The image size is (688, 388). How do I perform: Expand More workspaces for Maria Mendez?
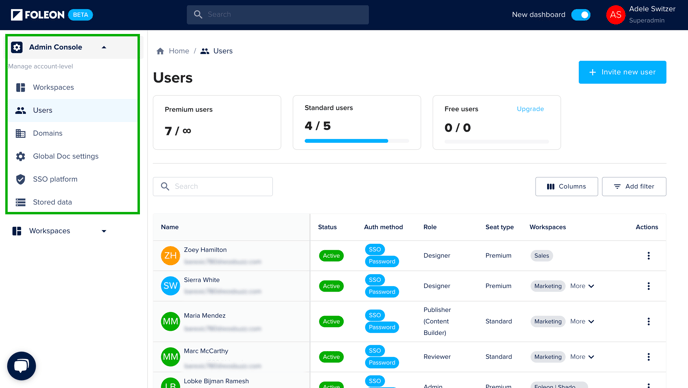point(582,321)
